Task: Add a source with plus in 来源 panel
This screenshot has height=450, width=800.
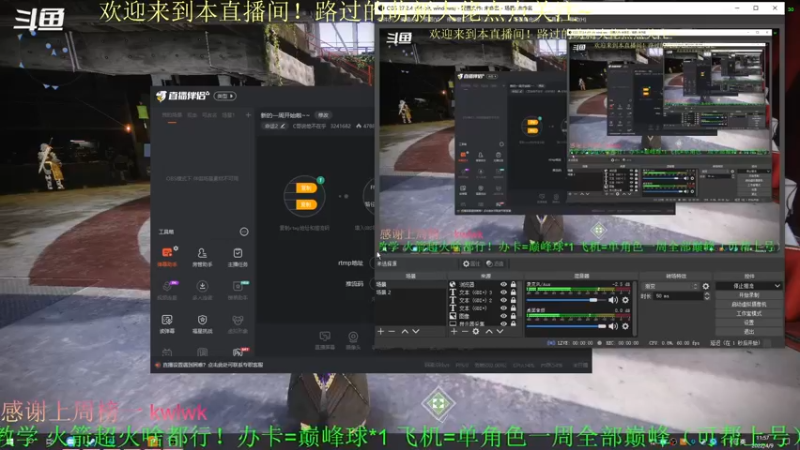Action: [x=454, y=332]
